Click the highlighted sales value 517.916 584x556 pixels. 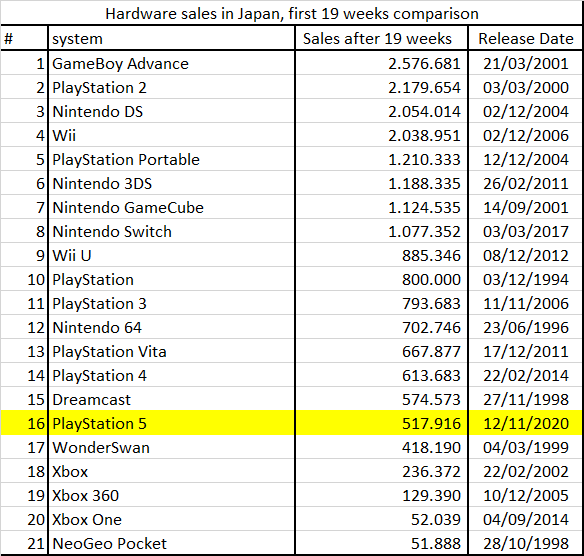click(431, 424)
